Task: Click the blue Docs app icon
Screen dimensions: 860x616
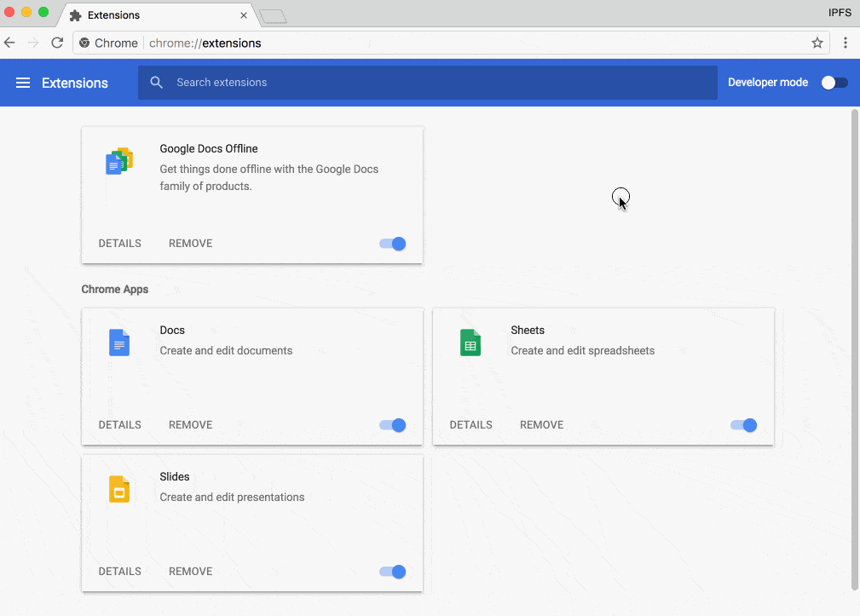Action: [119, 343]
